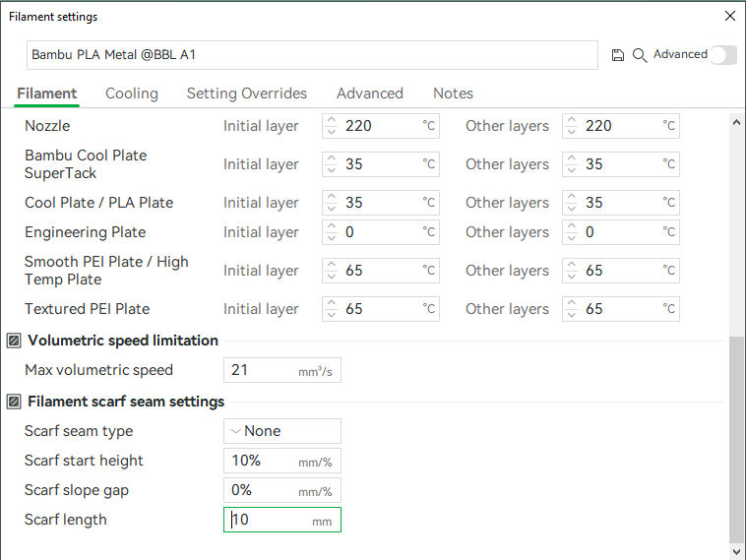Click the vertical scrollbar thumb
This screenshot has width=746, height=560.
coord(736,439)
